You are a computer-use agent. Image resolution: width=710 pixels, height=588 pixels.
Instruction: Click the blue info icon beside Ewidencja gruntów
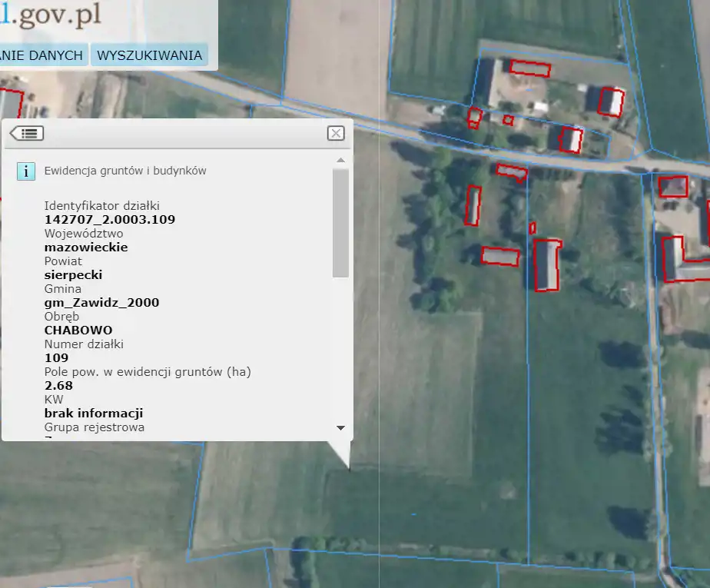point(26,171)
